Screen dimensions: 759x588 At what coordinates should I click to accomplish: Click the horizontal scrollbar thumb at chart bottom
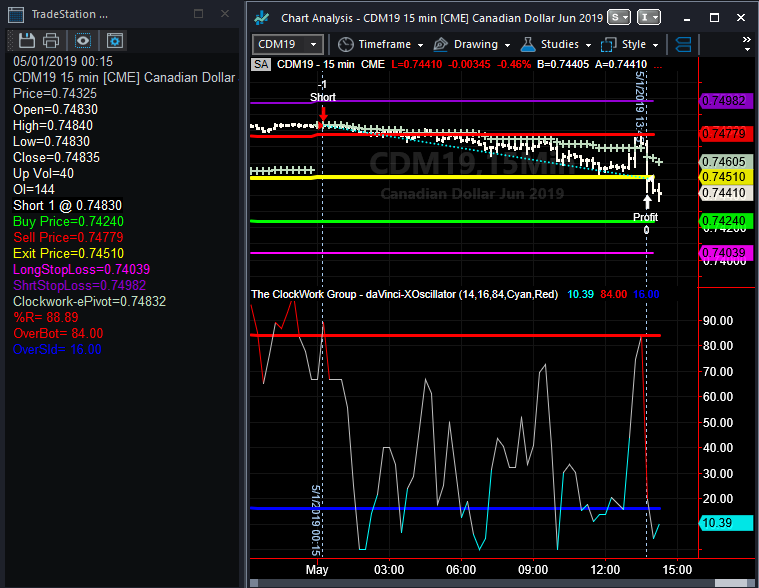[x=731, y=583]
